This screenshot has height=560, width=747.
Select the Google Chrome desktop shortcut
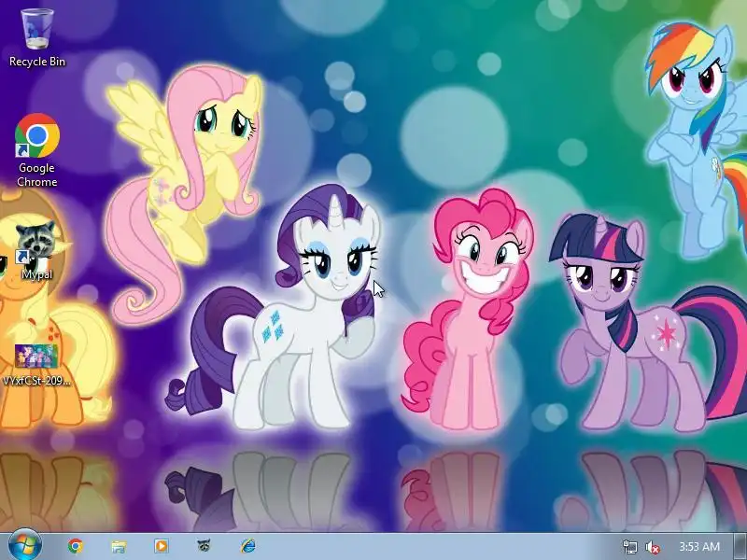tap(37, 150)
